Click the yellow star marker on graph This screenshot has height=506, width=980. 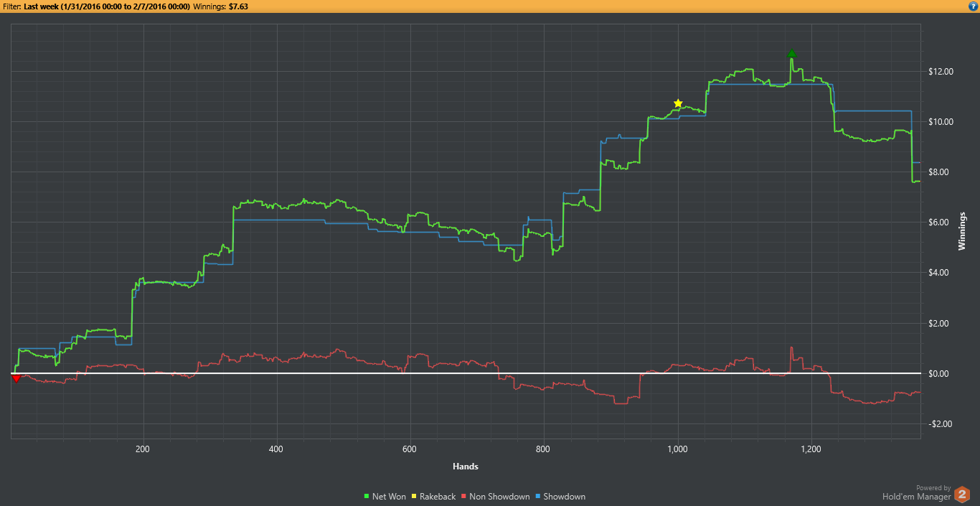tap(678, 103)
